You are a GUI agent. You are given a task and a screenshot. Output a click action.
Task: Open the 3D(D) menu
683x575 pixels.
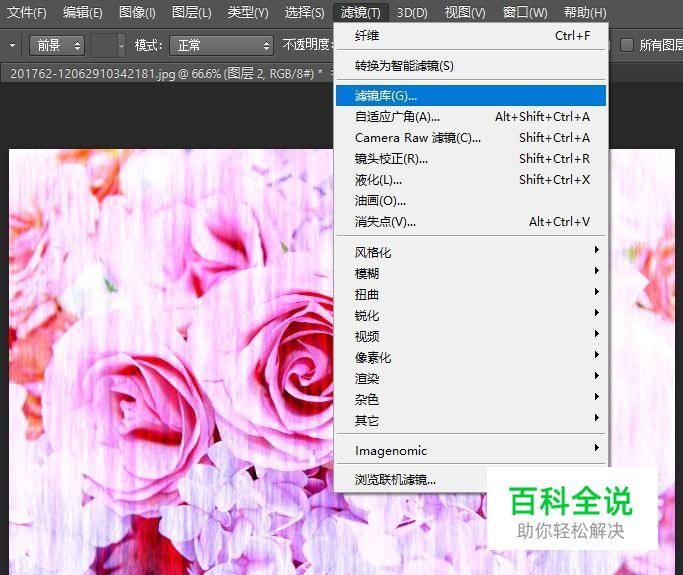412,12
